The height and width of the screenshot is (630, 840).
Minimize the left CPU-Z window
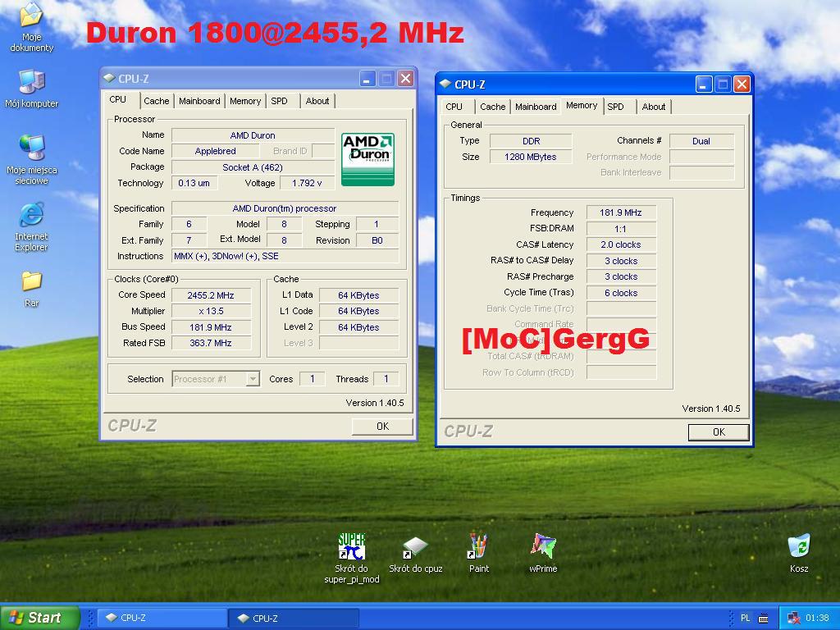[367, 80]
